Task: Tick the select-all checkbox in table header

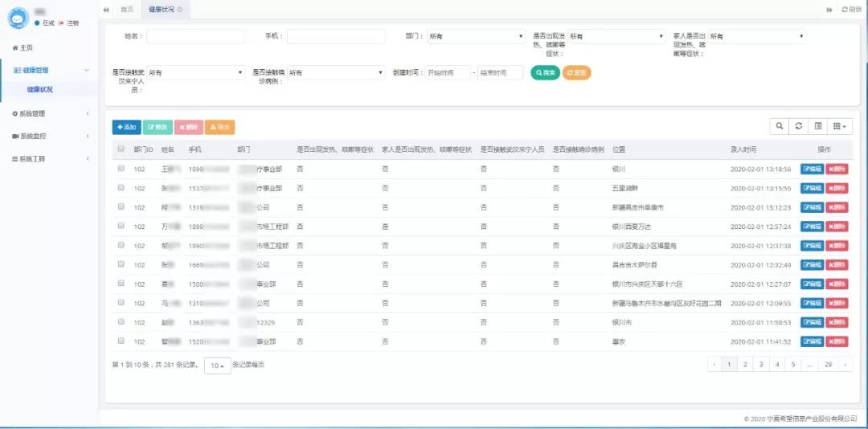Action: click(x=121, y=149)
